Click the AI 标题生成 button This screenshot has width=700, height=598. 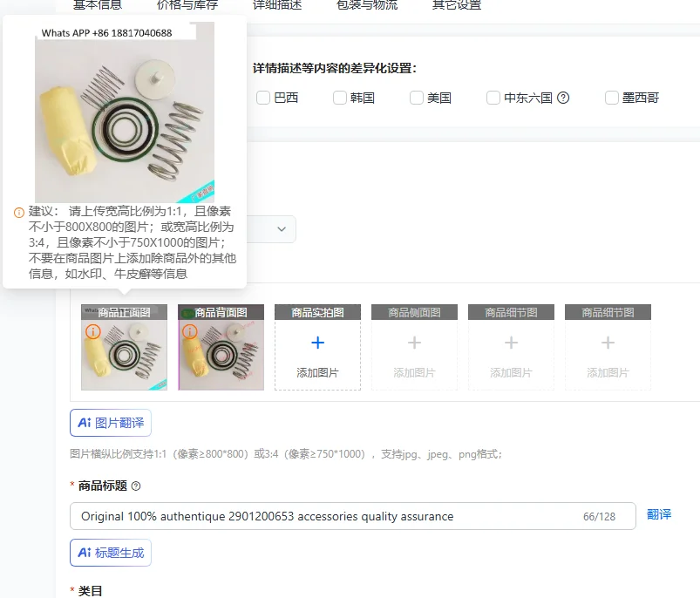point(111,553)
